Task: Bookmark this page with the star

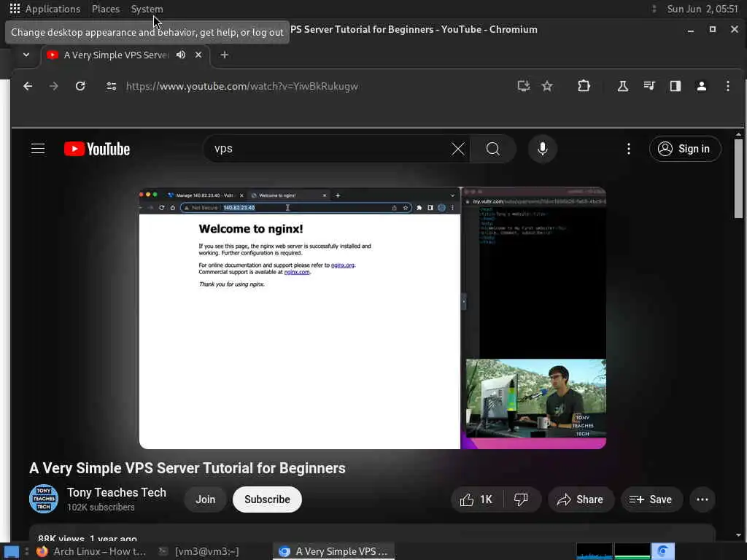Action: [547, 86]
